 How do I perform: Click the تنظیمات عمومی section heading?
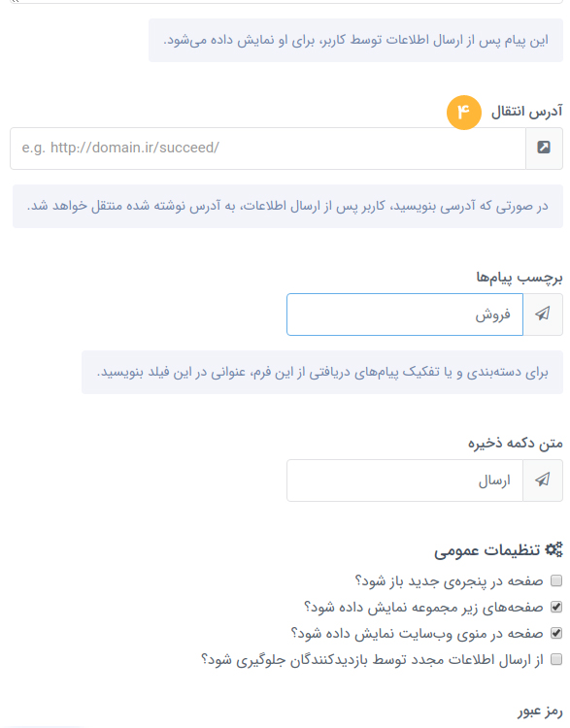pyautogui.click(x=486, y=550)
